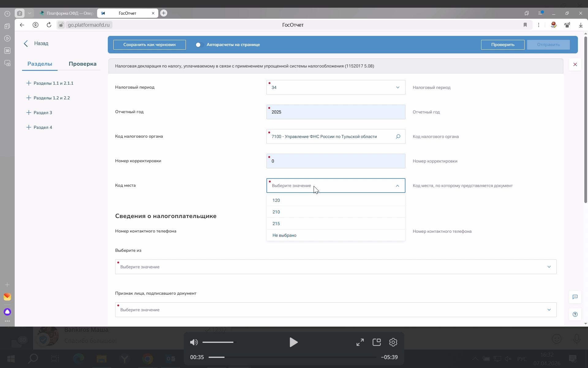Click the Проверить button
This screenshot has width=588, height=368.
click(x=503, y=45)
